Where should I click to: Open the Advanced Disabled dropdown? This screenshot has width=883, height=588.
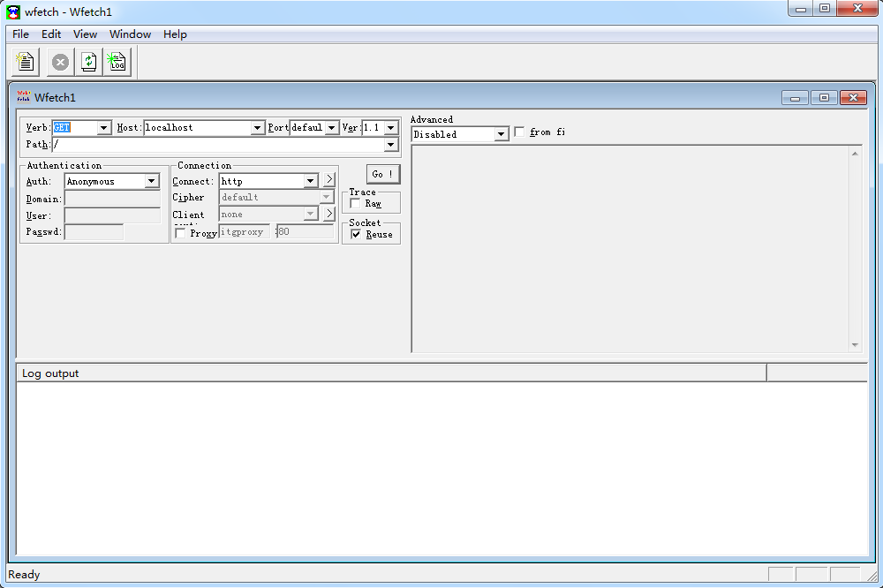click(501, 134)
